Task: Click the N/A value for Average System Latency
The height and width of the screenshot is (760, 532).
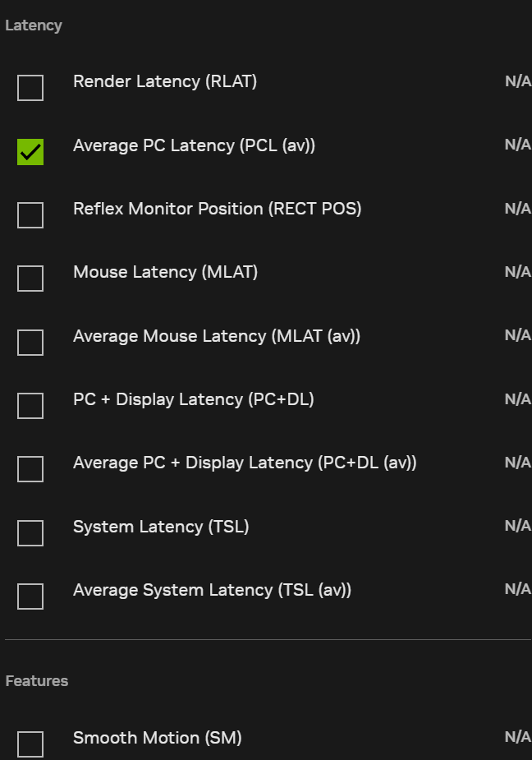Action: click(x=517, y=589)
